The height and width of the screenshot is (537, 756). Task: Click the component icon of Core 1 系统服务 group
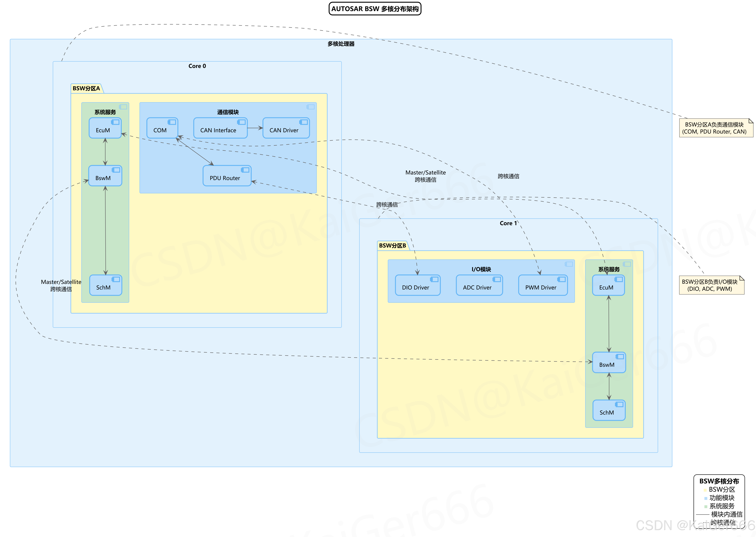point(627,264)
